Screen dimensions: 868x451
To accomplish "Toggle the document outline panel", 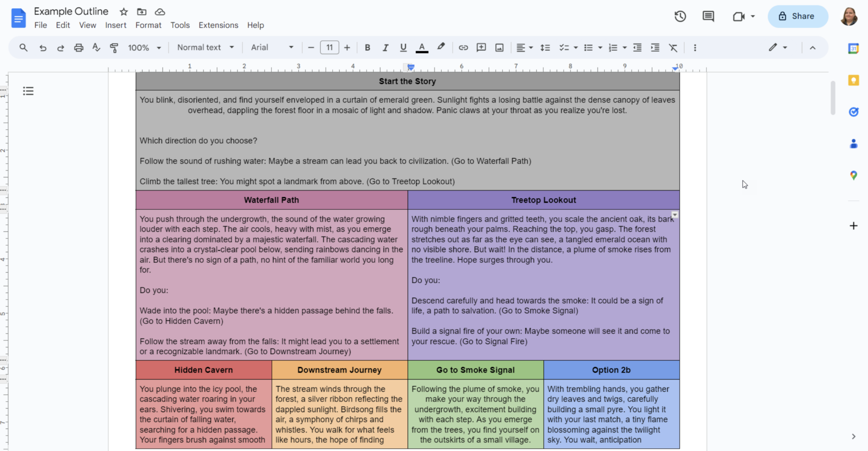I will (x=28, y=91).
